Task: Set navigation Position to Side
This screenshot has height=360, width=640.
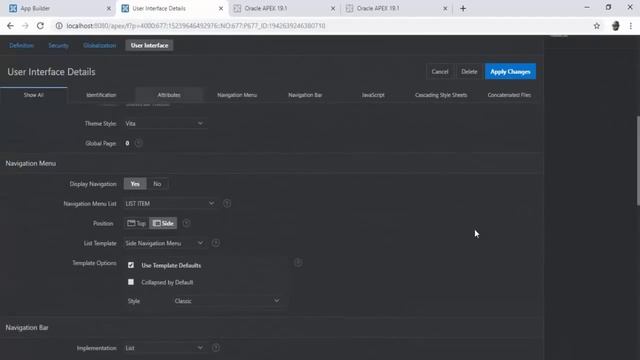Action: click(163, 223)
